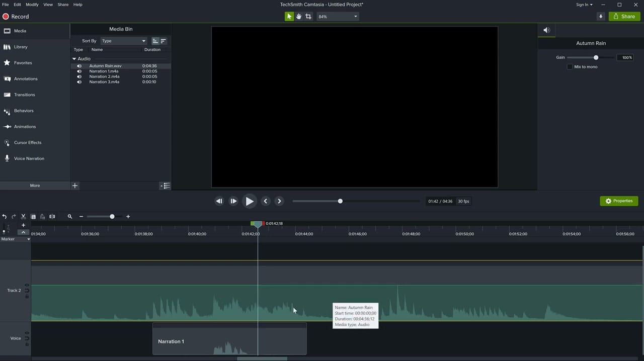
Task: Open the Sort By Type dropdown
Action: pyautogui.click(x=123, y=41)
